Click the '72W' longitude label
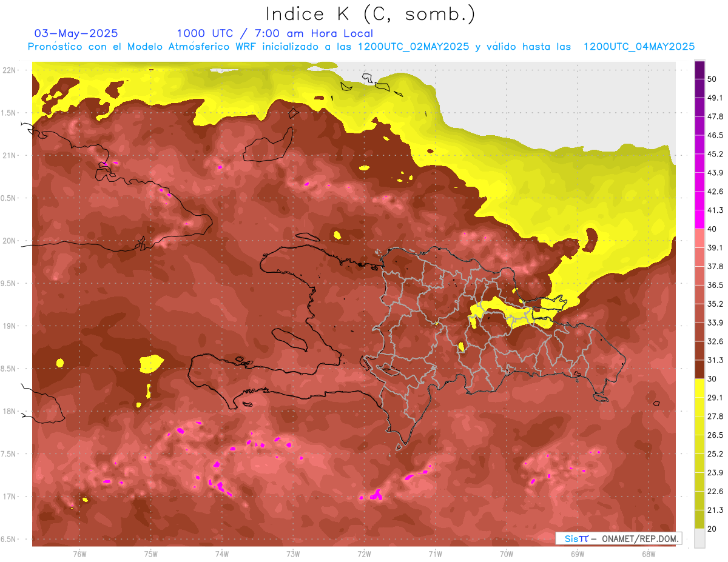 tap(364, 554)
